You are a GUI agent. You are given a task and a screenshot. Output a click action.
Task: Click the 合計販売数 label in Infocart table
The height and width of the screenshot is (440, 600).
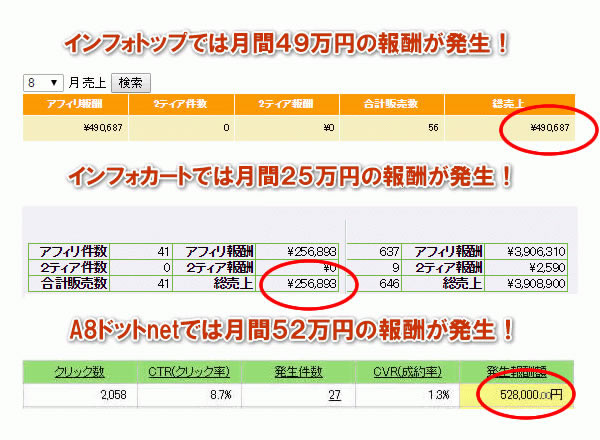[73, 284]
